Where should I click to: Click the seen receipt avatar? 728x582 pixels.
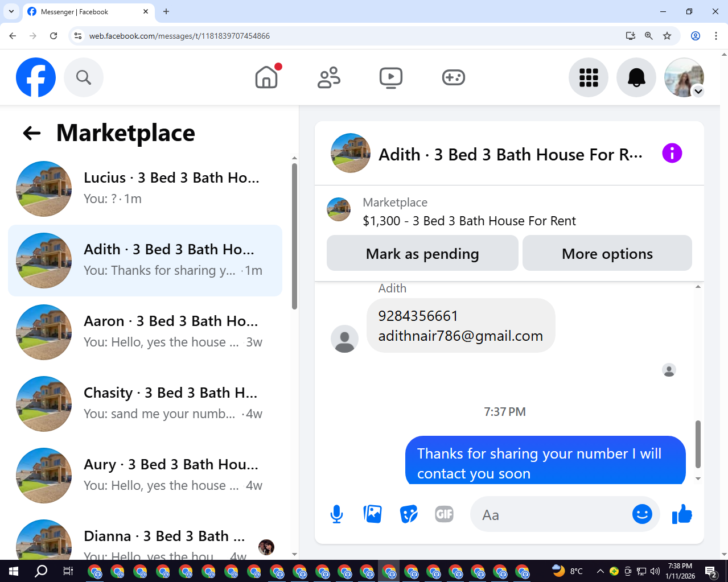click(x=669, y=370)
